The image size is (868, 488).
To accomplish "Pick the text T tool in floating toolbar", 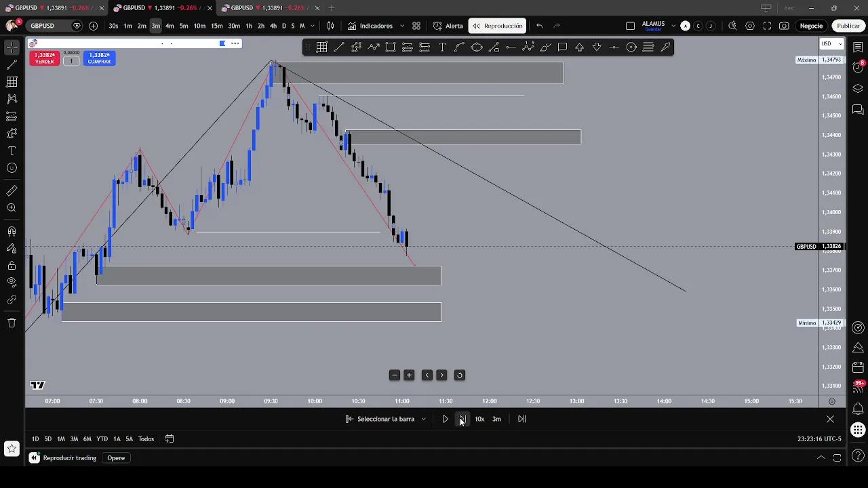I will 442,47.
